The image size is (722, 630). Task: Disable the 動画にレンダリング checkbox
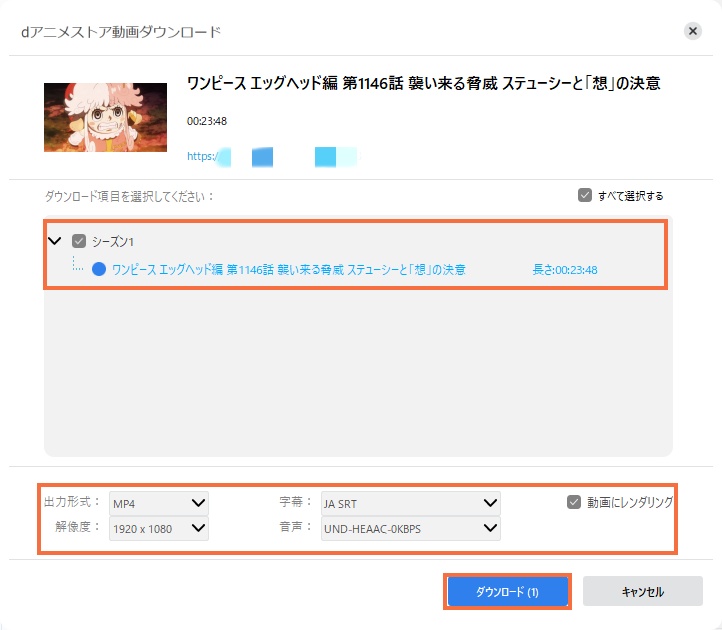573,502
